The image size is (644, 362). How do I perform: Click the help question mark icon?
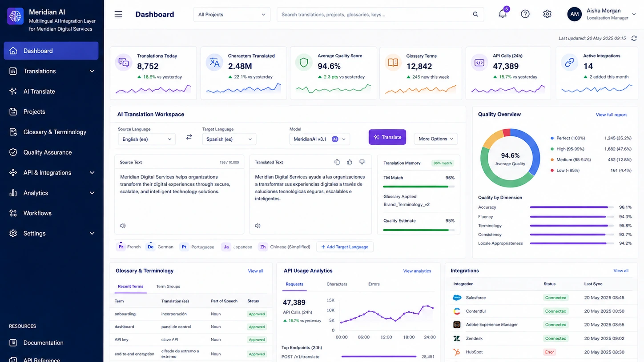pyautogui.click(x=525, y=14)
